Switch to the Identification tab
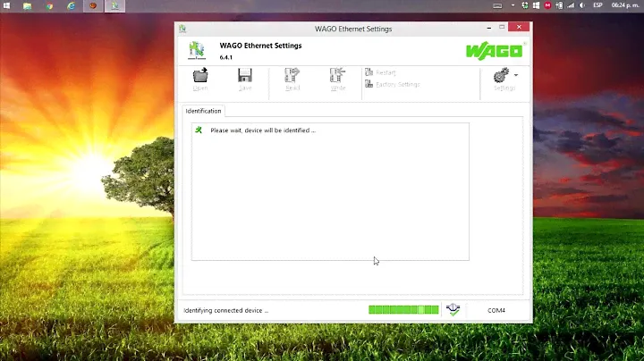The image size is (644, 361). pos(203,111)
